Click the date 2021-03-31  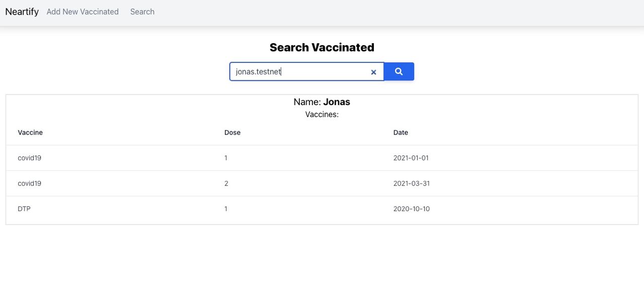[411, 183]
